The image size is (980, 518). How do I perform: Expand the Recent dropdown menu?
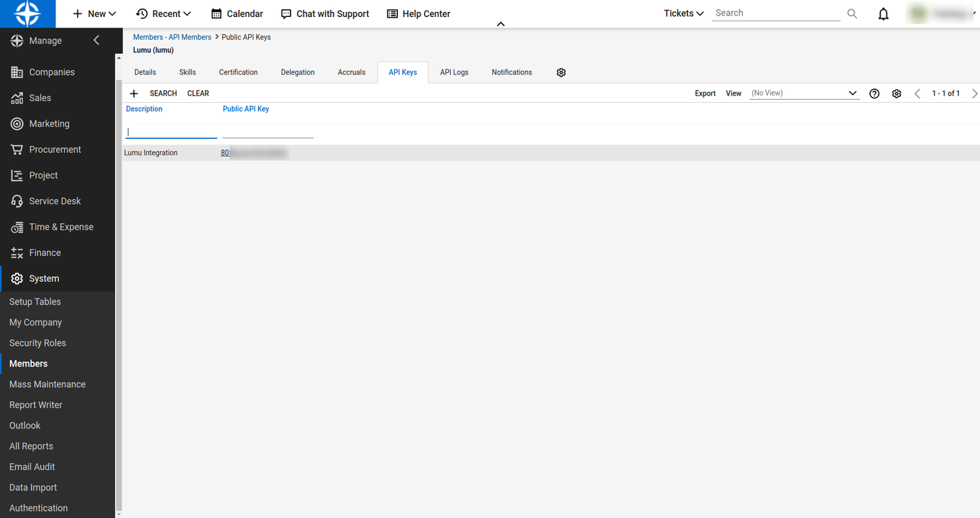pyautogui.click(x=164, y=13)
